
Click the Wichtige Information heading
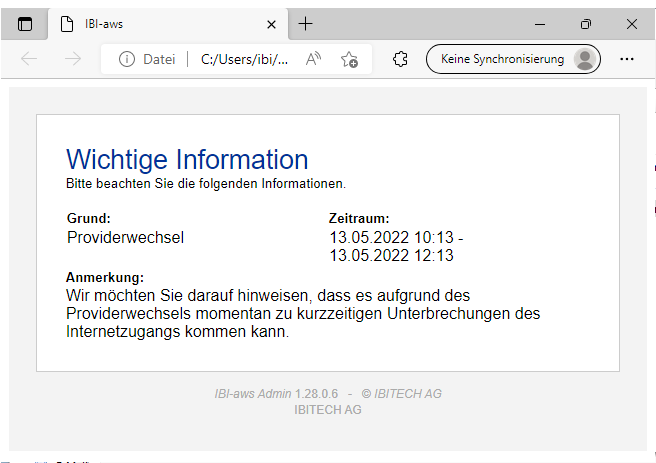coord(187,159)
